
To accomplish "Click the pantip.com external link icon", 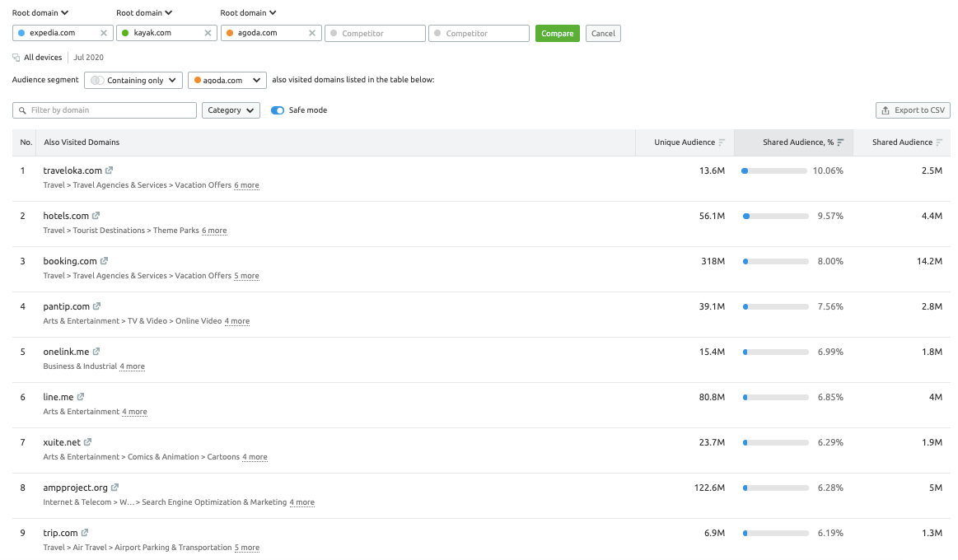I will (97, 306).
